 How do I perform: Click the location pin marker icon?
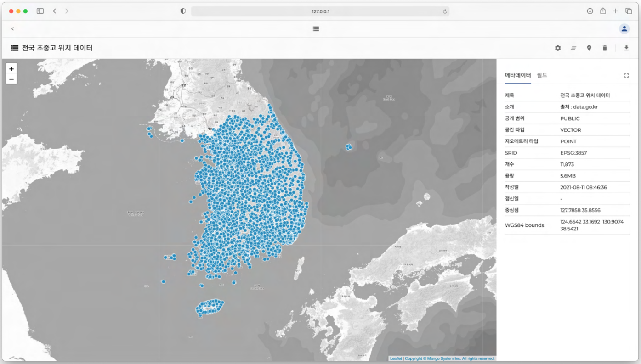[589, 48]
